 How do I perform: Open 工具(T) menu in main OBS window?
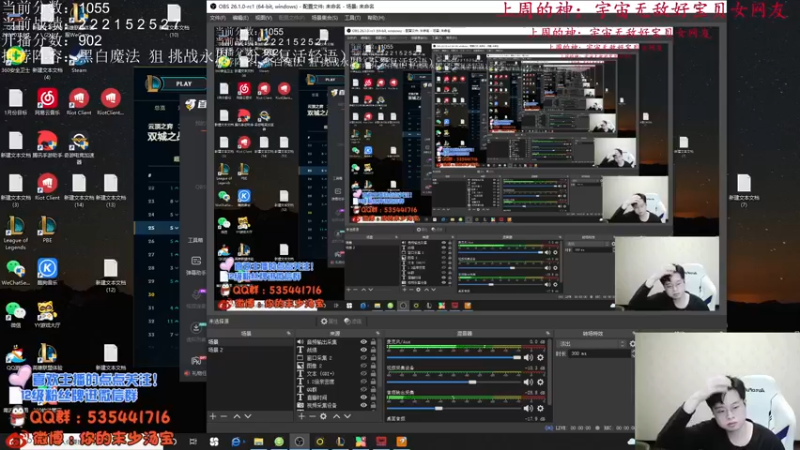point(353,18)
